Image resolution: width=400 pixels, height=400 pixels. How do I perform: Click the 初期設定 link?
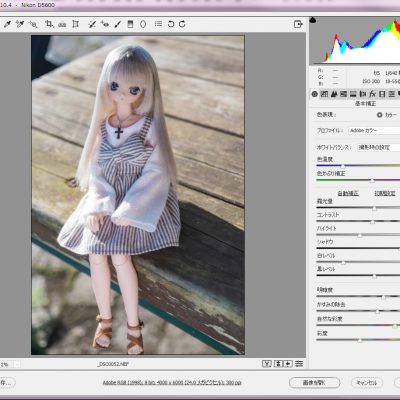pos(385,193)
